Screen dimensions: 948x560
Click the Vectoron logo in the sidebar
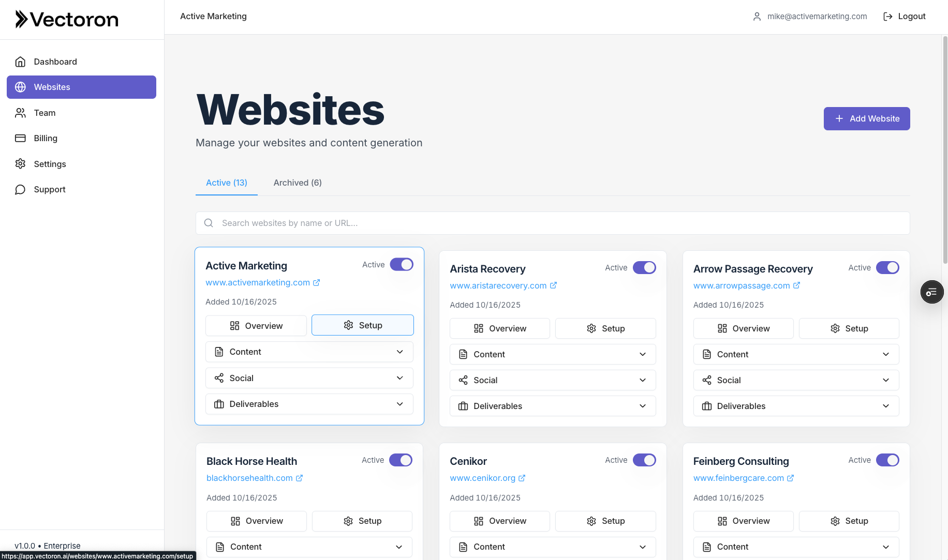(66, 19)
